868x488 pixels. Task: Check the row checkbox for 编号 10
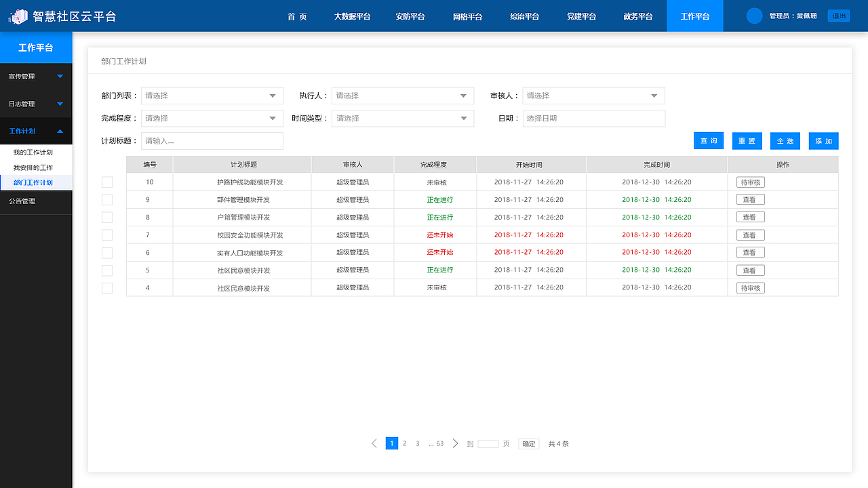click(x=106, y=182)
